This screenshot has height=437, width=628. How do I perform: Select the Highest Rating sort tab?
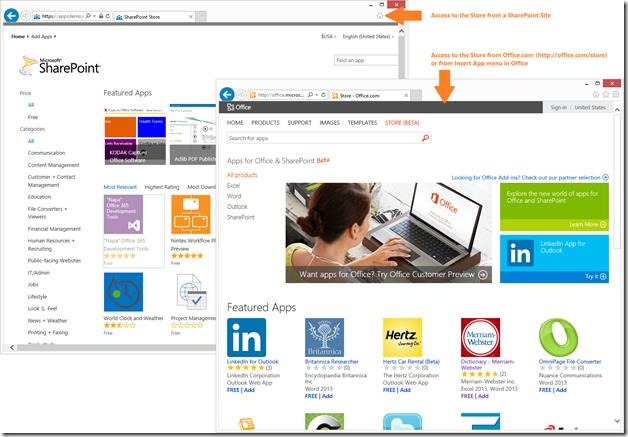162,187
